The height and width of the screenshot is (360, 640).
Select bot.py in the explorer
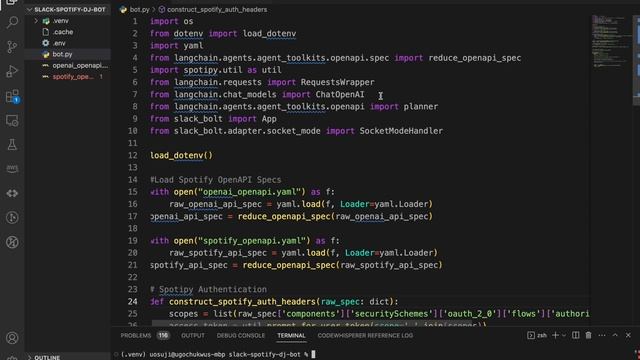click(62, 54)
